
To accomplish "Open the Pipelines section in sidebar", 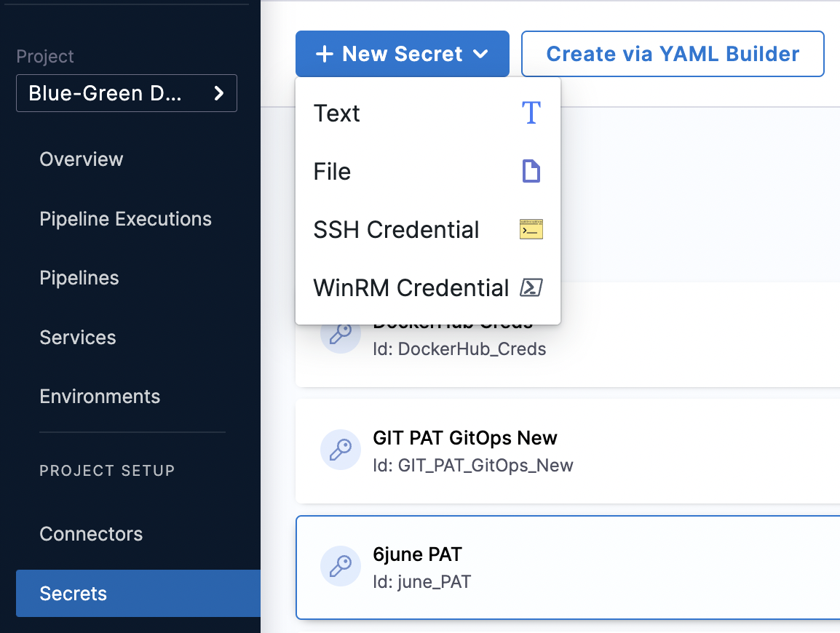I will [79, 278].
